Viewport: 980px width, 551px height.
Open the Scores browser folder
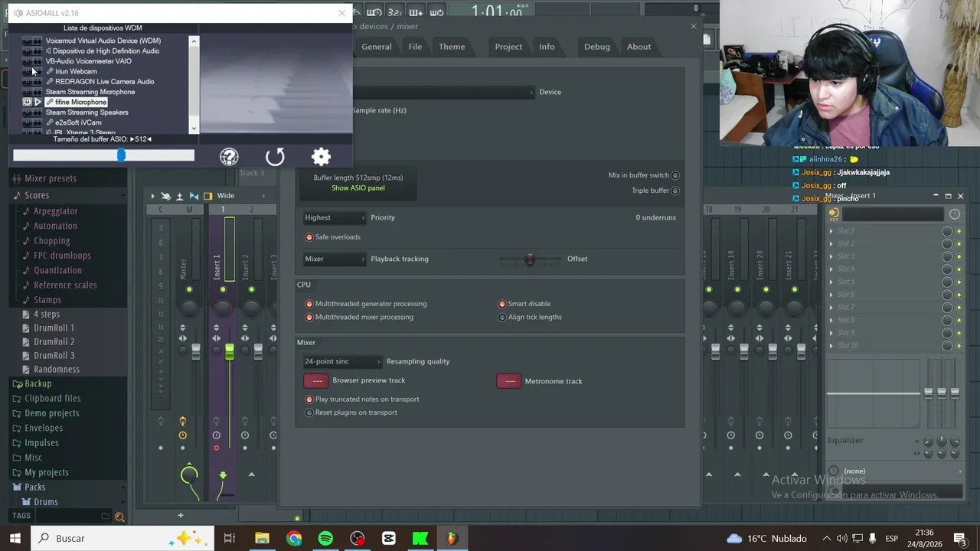pos(37,195)
